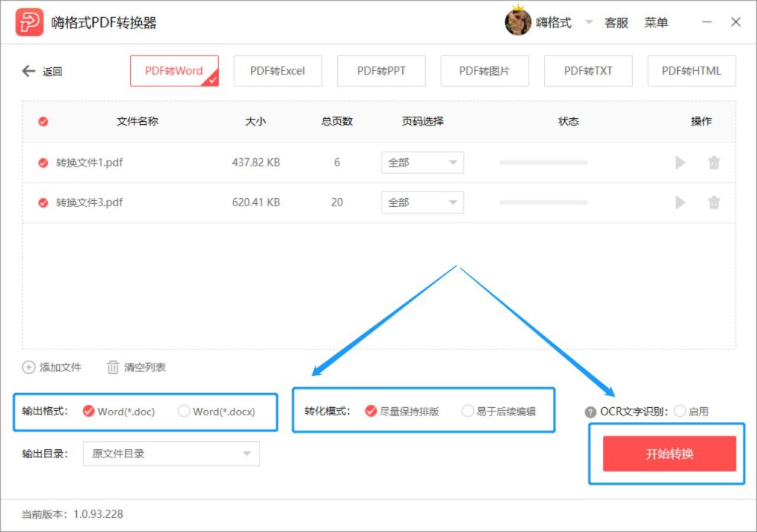
Task: Uncheck the 转换文件3.pdf row checkbox
Action: pos(43,202)
